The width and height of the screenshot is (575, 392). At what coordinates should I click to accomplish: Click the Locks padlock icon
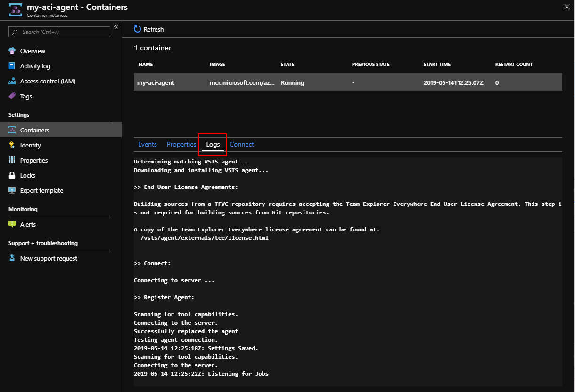point(12,175)
